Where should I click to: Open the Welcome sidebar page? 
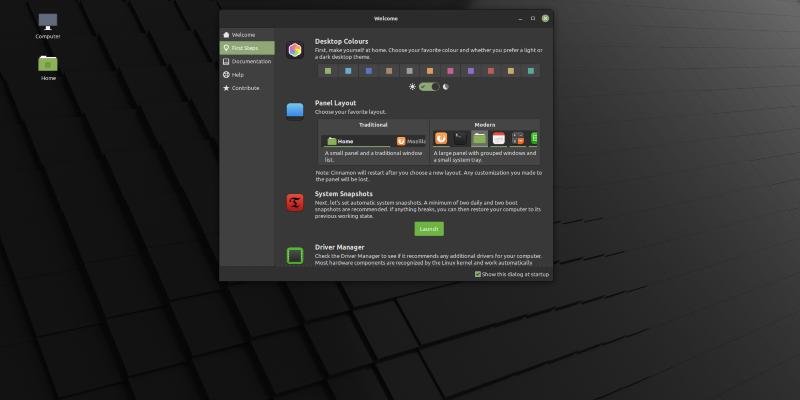tap(244, 35)
